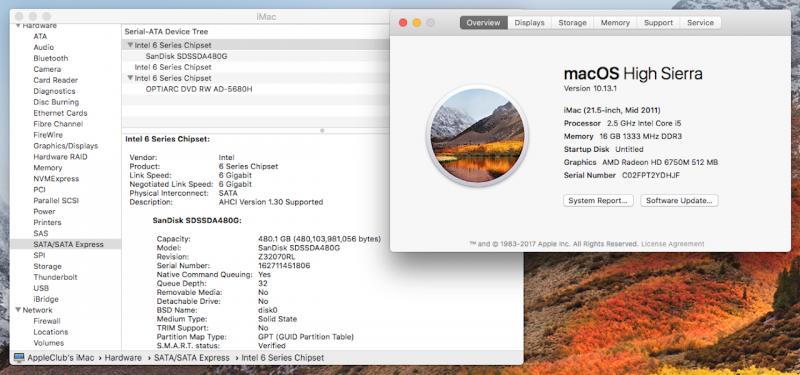Click capacity value 480.1 GB
Viewport: 800px width, 375px height.
(319, 239)
